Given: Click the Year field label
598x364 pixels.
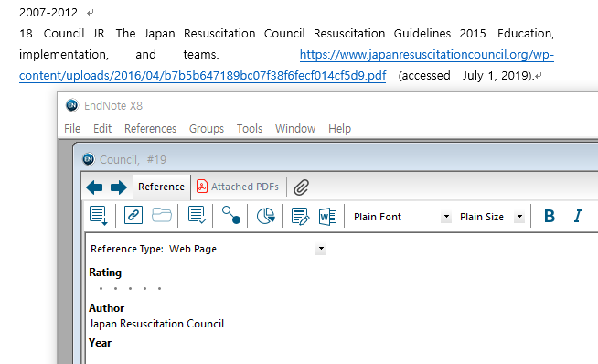Looking at the screenshot, I should (x=101, y=343).
